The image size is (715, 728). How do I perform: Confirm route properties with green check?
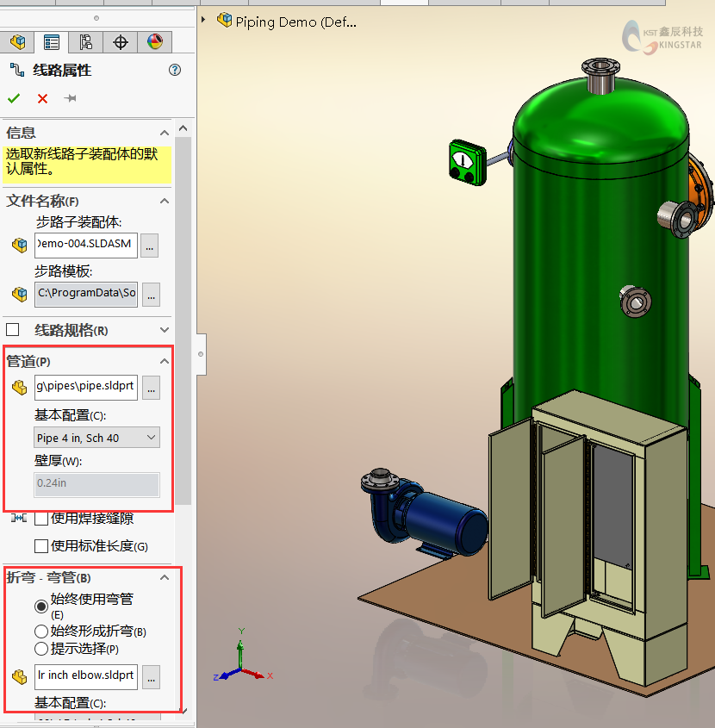pyautogui.click(x=13, y=98)
